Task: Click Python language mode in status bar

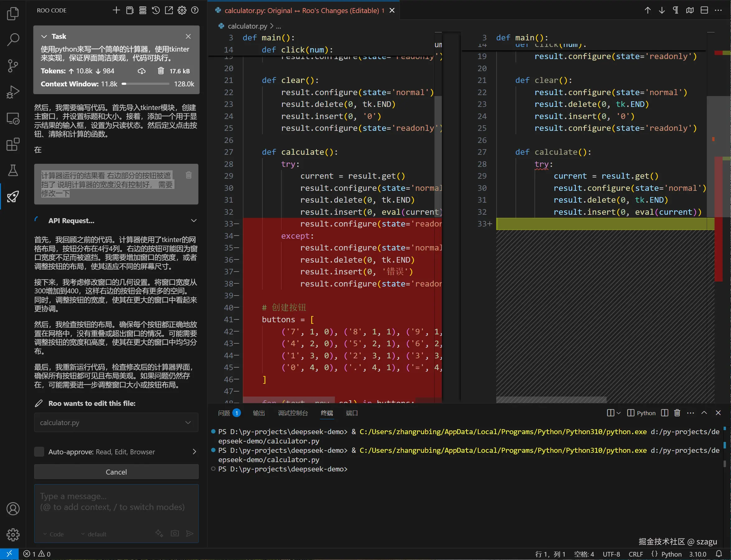Action: tap(671, 554)
